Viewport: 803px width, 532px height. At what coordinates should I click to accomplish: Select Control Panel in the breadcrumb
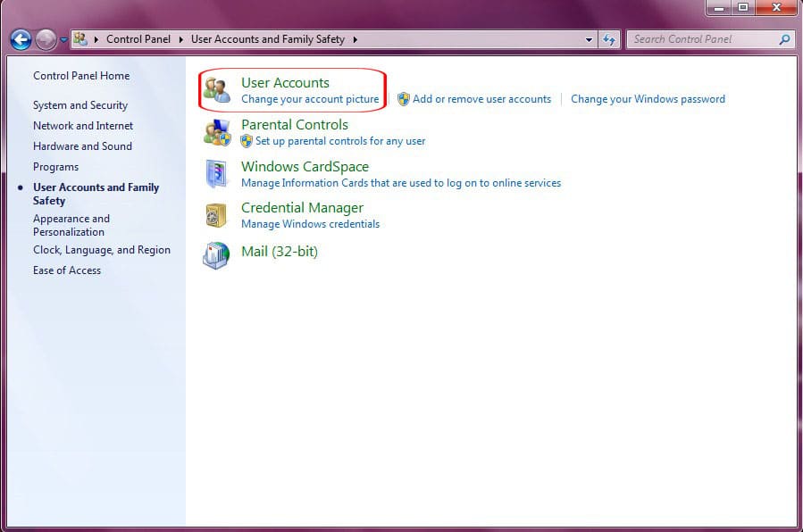(x=138, y=39)
